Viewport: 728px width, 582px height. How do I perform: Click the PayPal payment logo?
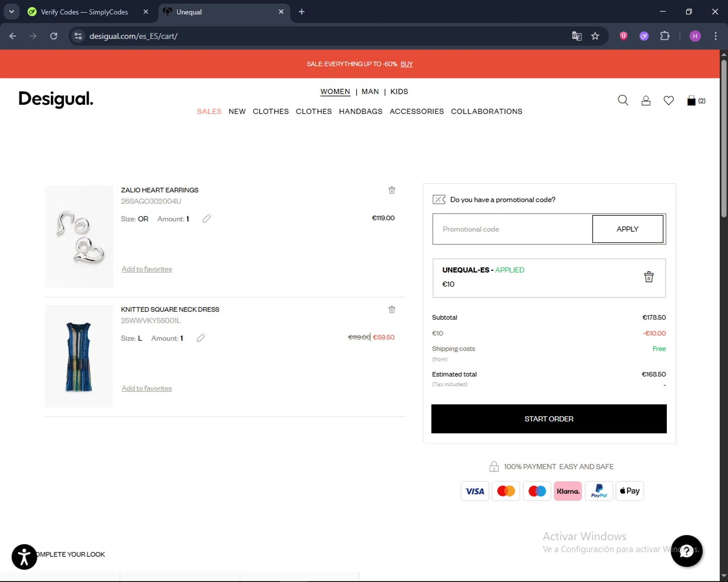599,491
